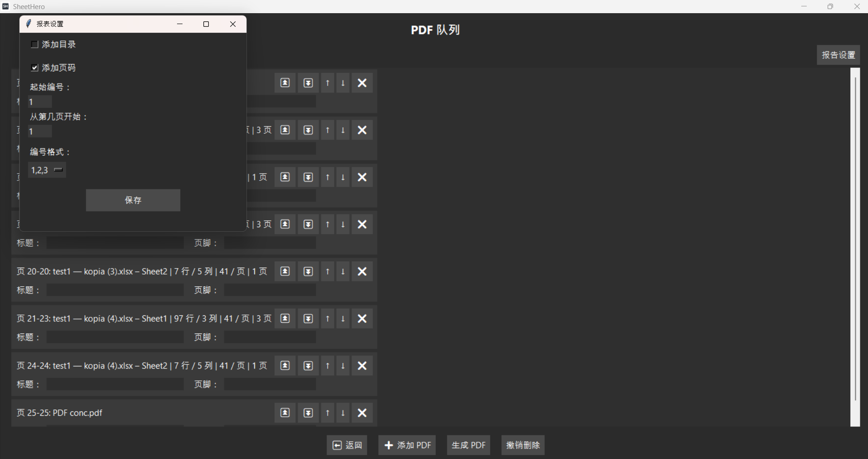Send the 页 20-20 item to bottom
This screenshot has width=868, height=459.
tap(308, 272)
